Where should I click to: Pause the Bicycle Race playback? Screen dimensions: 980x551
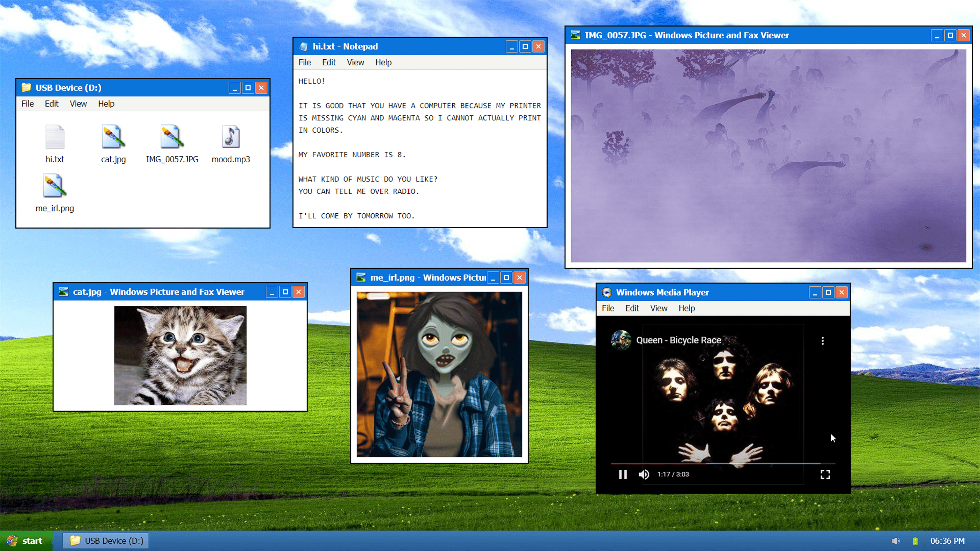623,474
